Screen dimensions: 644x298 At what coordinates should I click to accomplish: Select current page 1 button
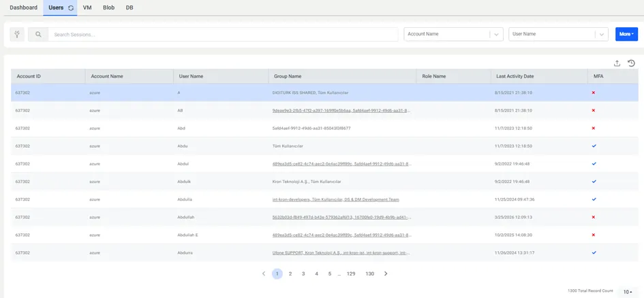[x=277, y=274]
